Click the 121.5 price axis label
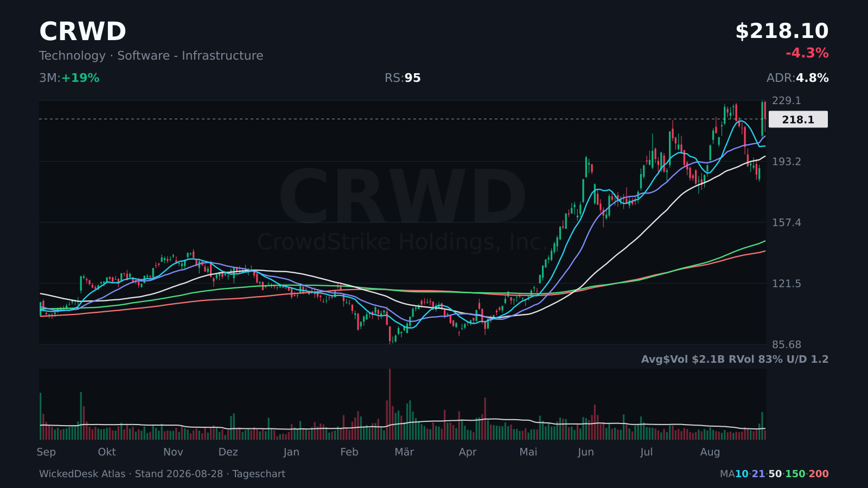This screenshot has height=488, width=868. 787,284
